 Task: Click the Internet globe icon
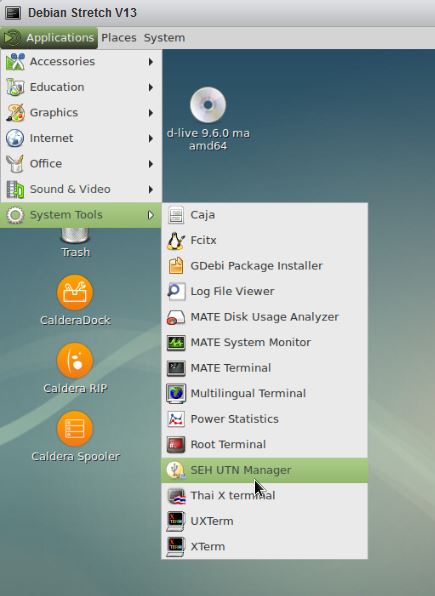15,138
